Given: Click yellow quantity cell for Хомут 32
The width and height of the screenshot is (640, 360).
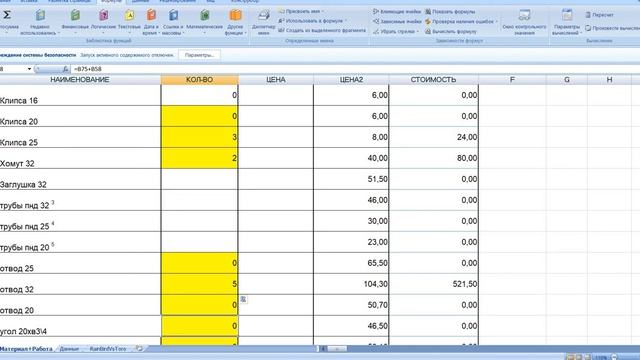Looking at the screenshot, I should pyautogui.click(x=200, y=158).
